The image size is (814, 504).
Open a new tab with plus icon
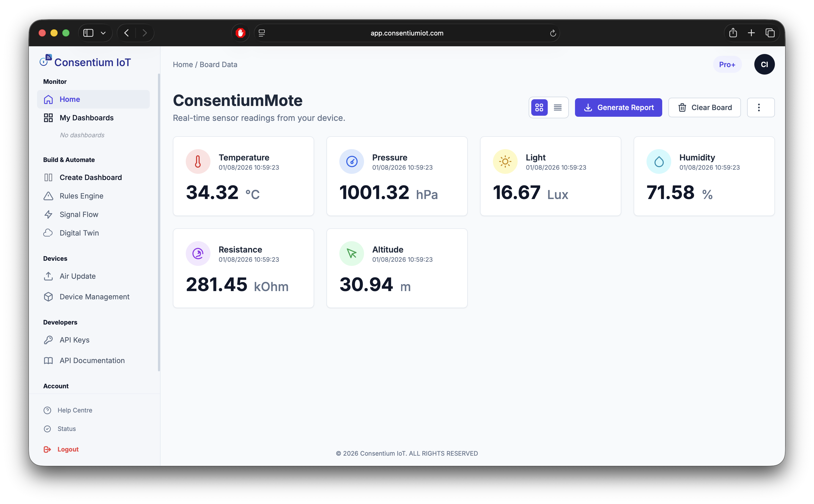click(751, 33)
